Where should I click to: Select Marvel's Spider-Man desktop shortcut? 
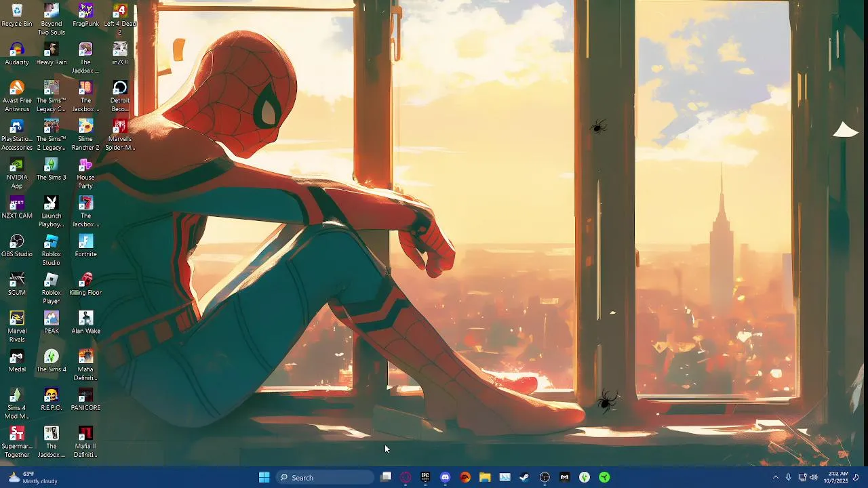(120, 135)
